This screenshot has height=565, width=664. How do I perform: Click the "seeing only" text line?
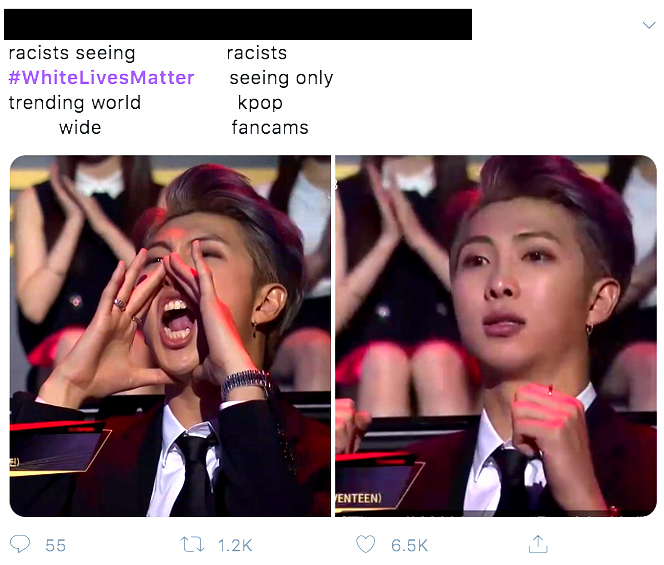(281, 78)
